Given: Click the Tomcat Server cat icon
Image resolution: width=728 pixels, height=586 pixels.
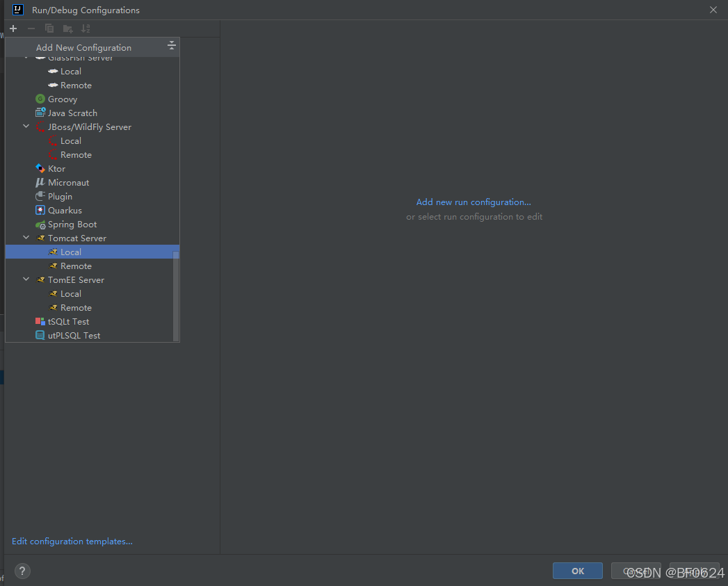Looking at the screenshot, I should pos(40,238).
